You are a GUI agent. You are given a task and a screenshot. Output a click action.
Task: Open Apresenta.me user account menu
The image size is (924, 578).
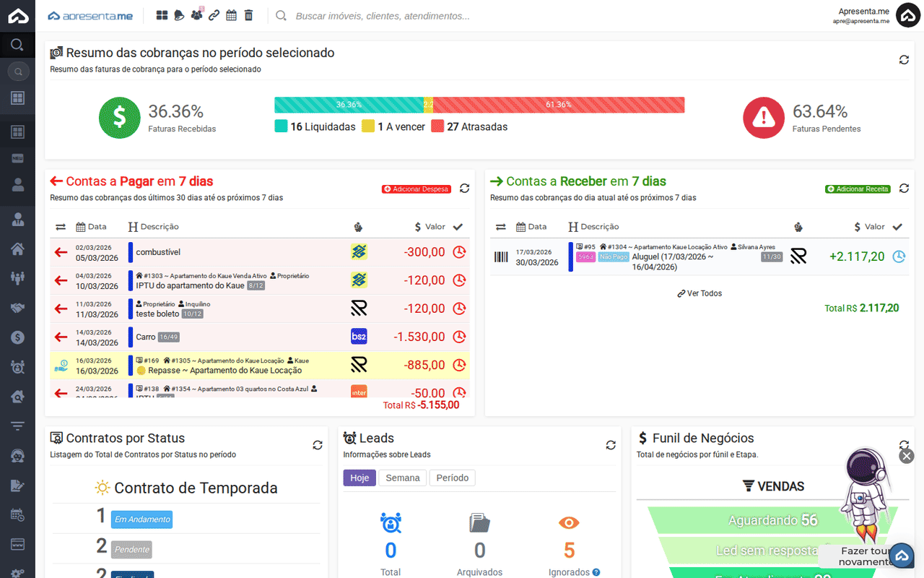tap(907, 15)
